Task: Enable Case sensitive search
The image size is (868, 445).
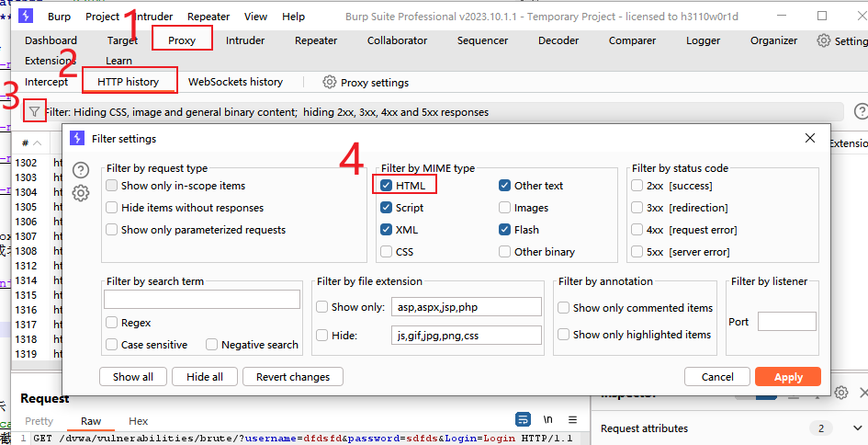Action: point(112,345)
